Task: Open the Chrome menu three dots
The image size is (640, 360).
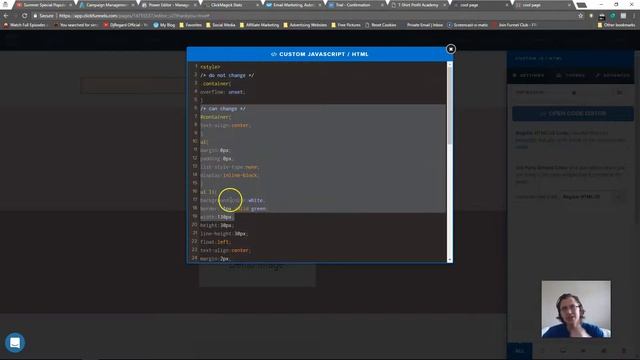Action: pos(634,16)
